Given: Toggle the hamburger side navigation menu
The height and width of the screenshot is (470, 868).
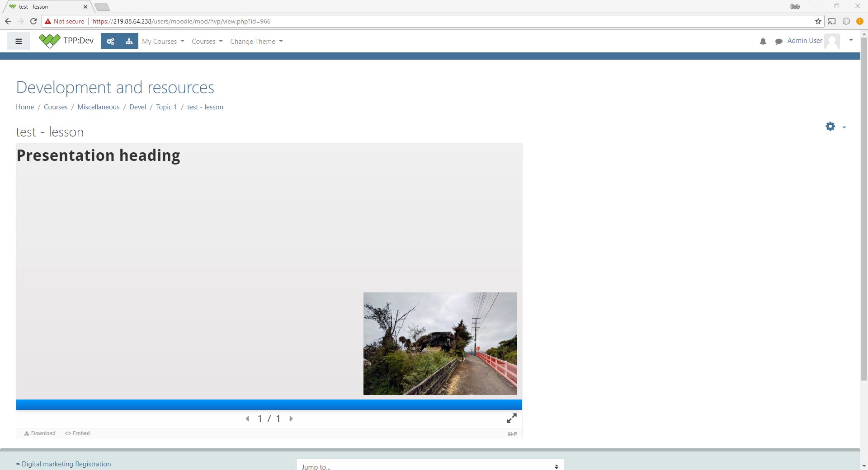Looking at the screenshot, I should [19, 41].
